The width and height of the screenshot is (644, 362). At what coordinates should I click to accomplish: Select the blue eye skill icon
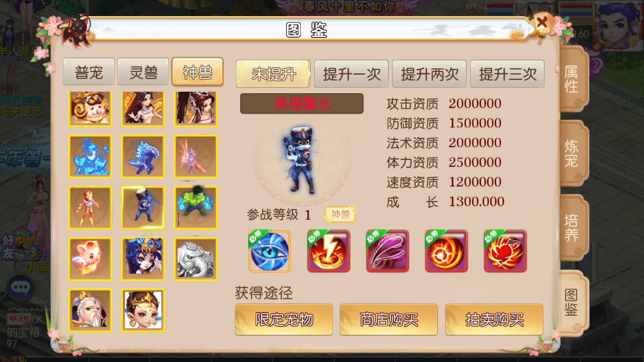point(269,251)
